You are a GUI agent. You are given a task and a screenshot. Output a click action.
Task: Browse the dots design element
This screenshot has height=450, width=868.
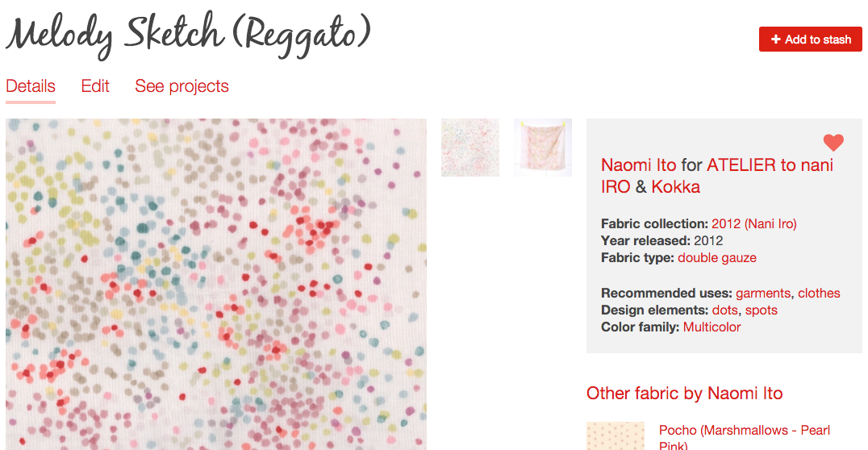click(x=724, y=310)
